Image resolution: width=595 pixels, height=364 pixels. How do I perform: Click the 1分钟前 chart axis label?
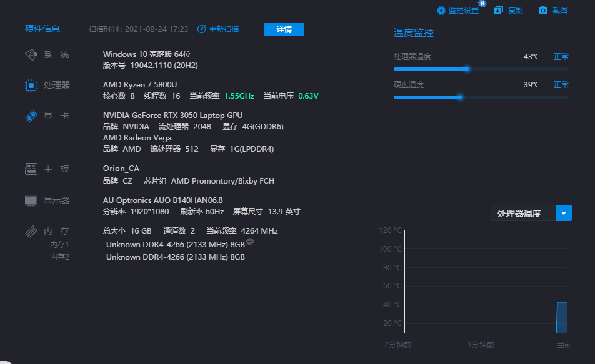click(481, 345)
